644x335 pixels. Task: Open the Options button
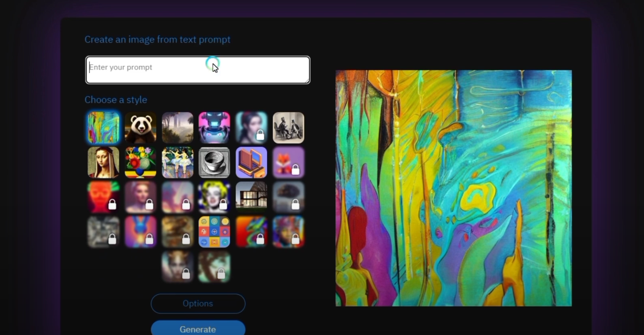(x=198, y=304)
